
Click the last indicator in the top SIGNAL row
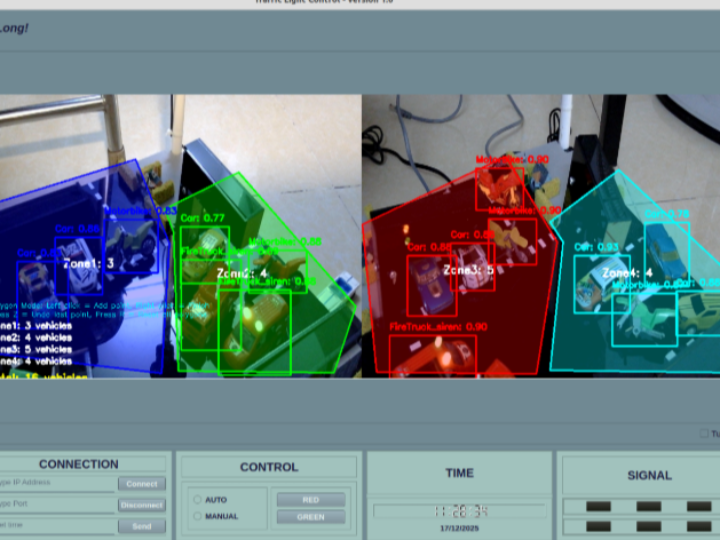click(x=699, y=506)
